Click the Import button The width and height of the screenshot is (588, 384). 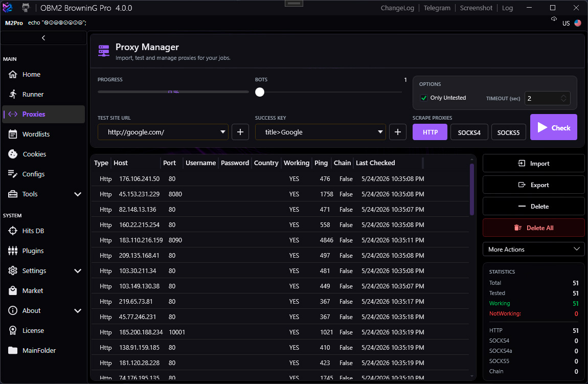pos(533,164)
